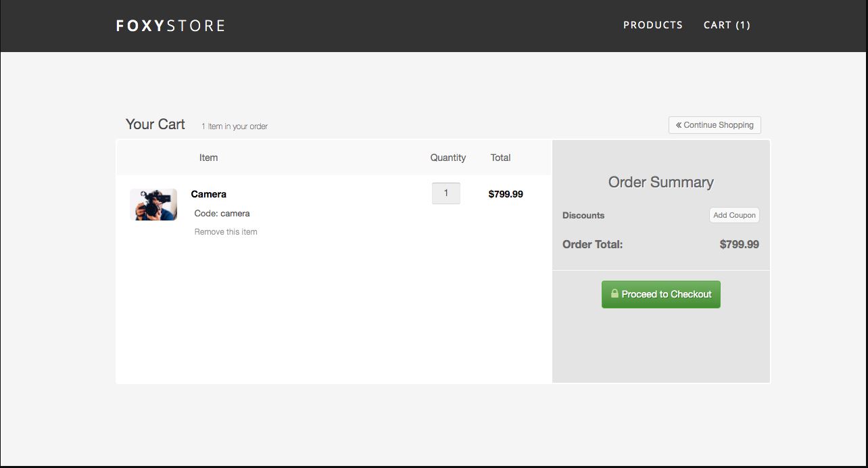
Task: Click the Your Cart heading
Action: [x=155, y=124]
